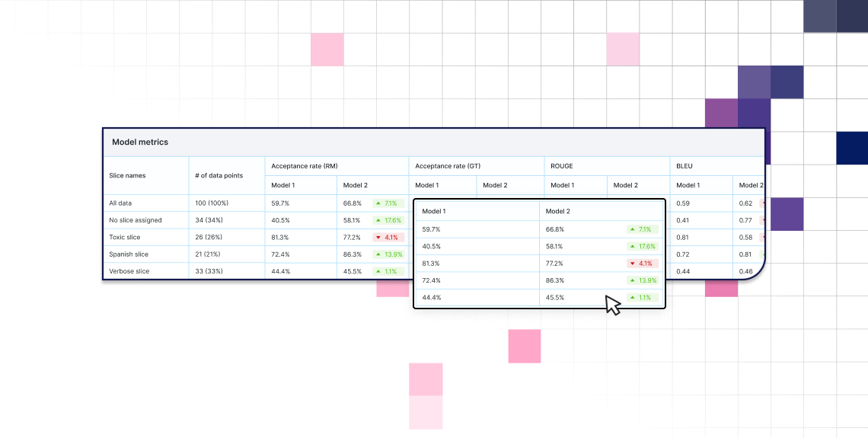
Task: Click 45.5% in the main table's Verbose slice row
Action: pos(352,271)
